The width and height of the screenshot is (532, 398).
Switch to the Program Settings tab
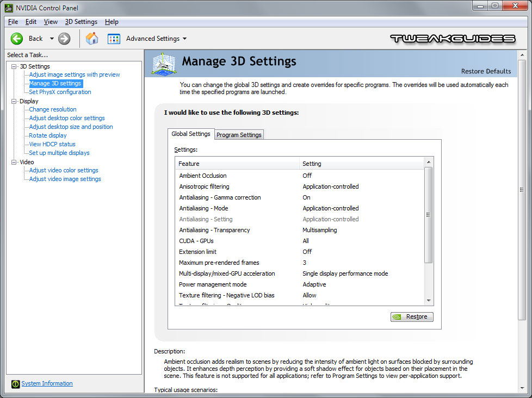click(239, 135)
